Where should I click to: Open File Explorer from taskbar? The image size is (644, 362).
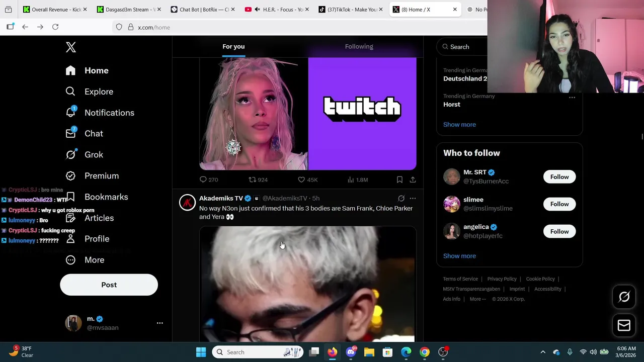coord(369,352)
